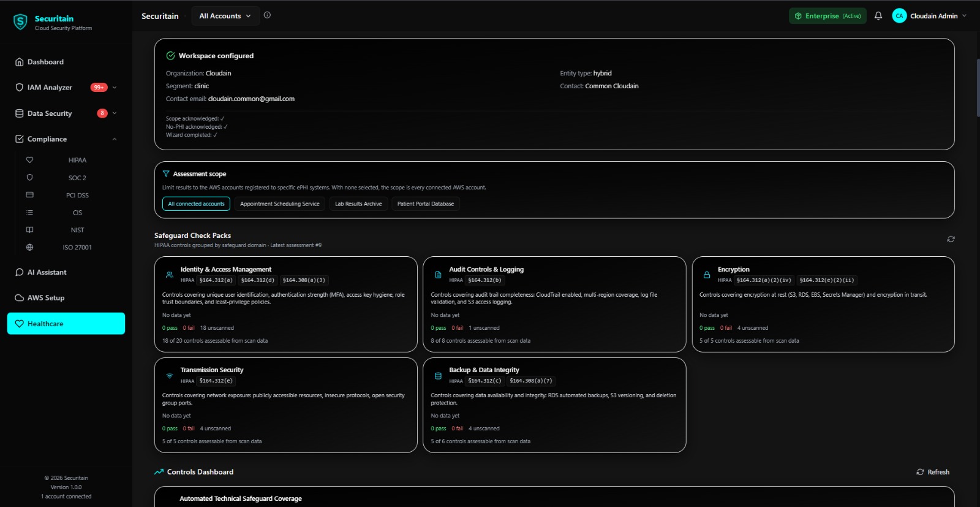Click 'Automated Technical Safeguard Coverage' heading
Viewport: 980px width, 507px height.
(x=241, y=499)
